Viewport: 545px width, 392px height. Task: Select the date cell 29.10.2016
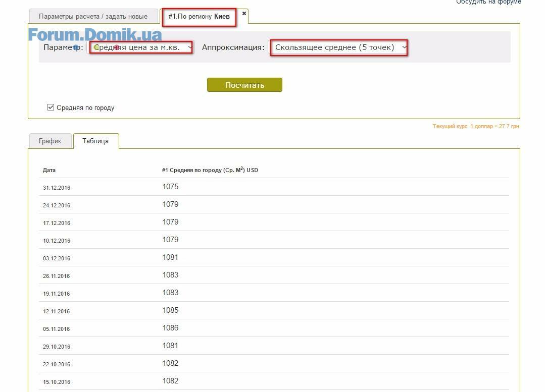pyautogui.click(x=57, y=347)
